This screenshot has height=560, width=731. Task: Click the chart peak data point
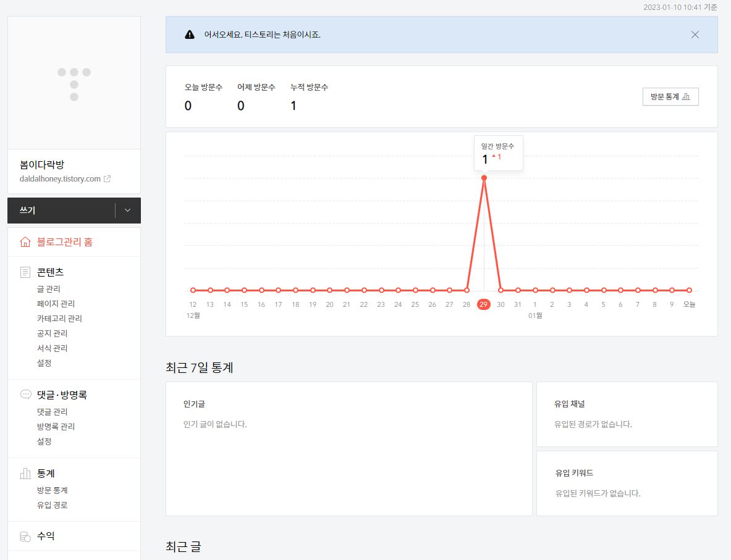(x=484, y=178)
